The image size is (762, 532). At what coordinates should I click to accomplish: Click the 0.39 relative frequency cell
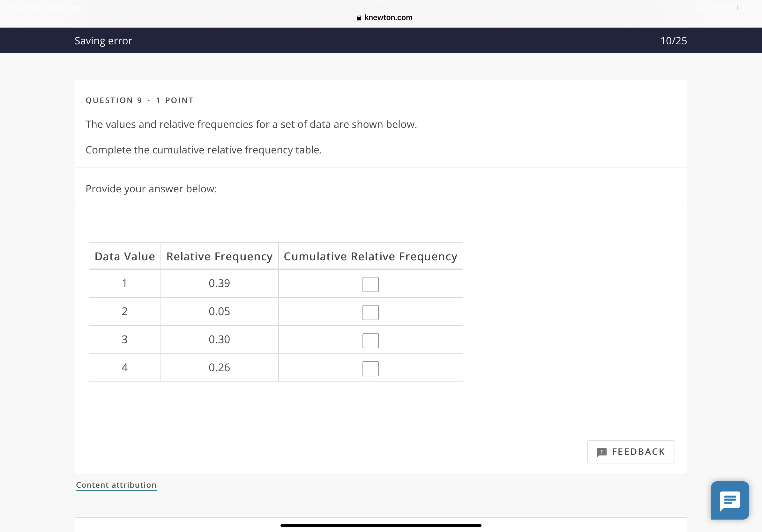pos(219,283)
